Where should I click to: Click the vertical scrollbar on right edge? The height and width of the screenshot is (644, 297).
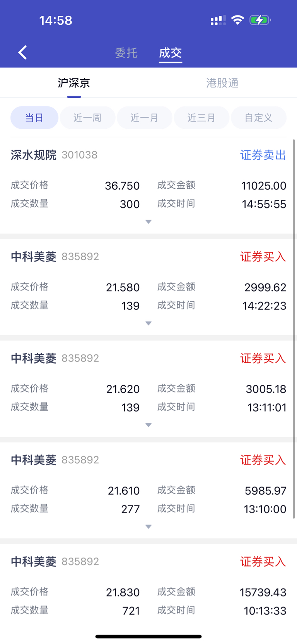pyautogui.click(x=294, y=329)
